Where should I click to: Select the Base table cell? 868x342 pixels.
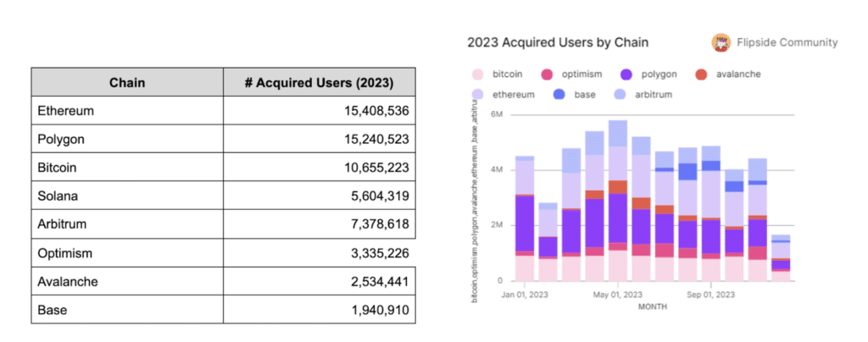click(x=127, y=309)
